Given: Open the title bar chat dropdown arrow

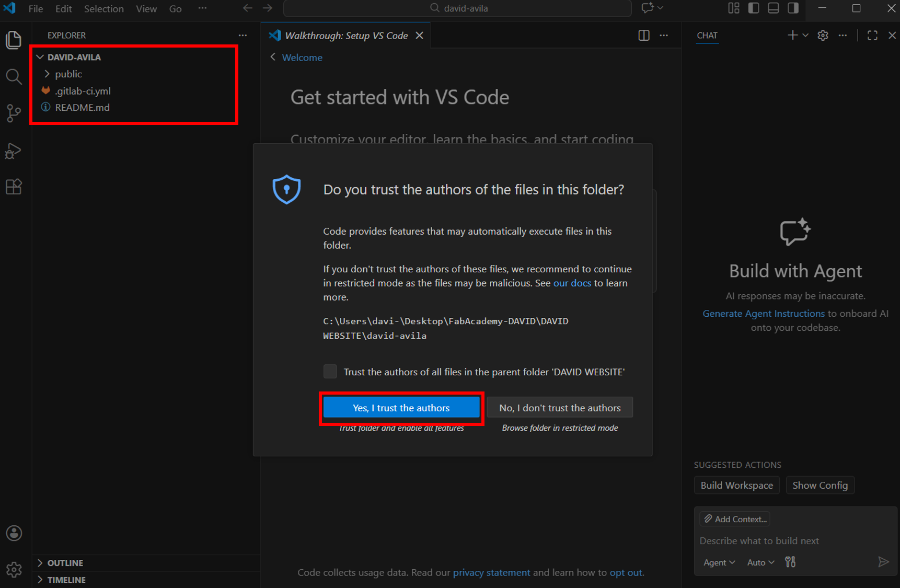Looking at the screenshot, I should tap(660, 8).
